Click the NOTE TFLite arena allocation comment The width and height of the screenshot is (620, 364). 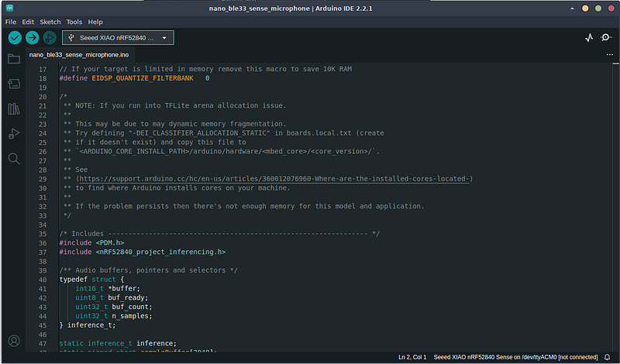point(175,105)
